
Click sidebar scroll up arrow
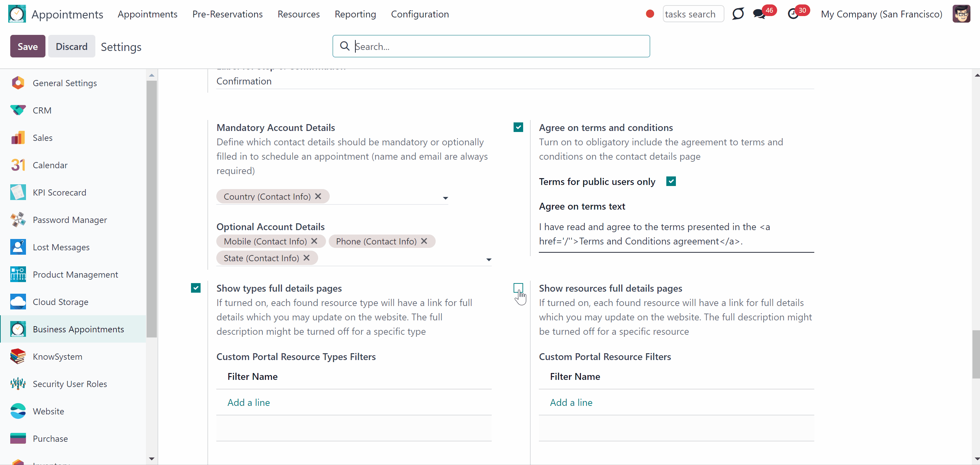point(152,75)
